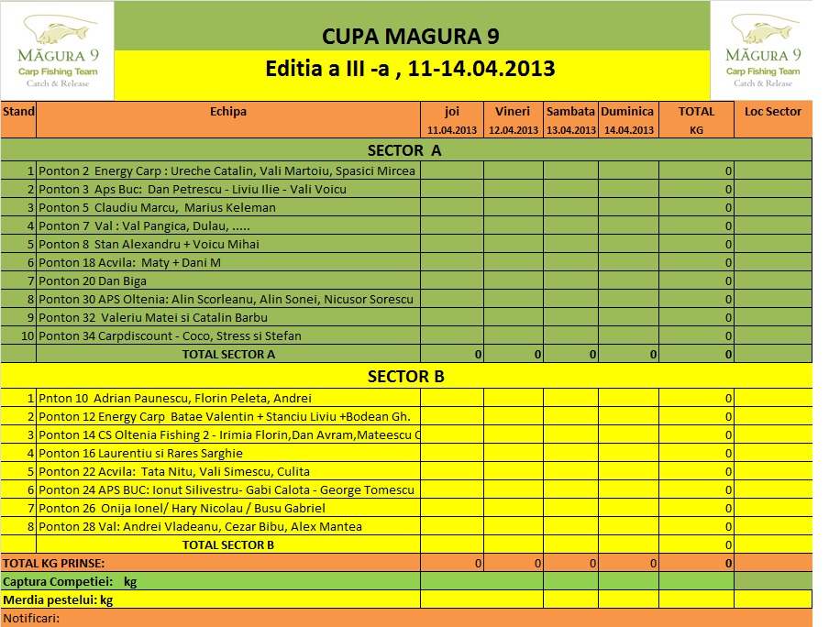Click the left Magura 9 logo
Viewport: 840px width, 627px height.
pos(58,51)
